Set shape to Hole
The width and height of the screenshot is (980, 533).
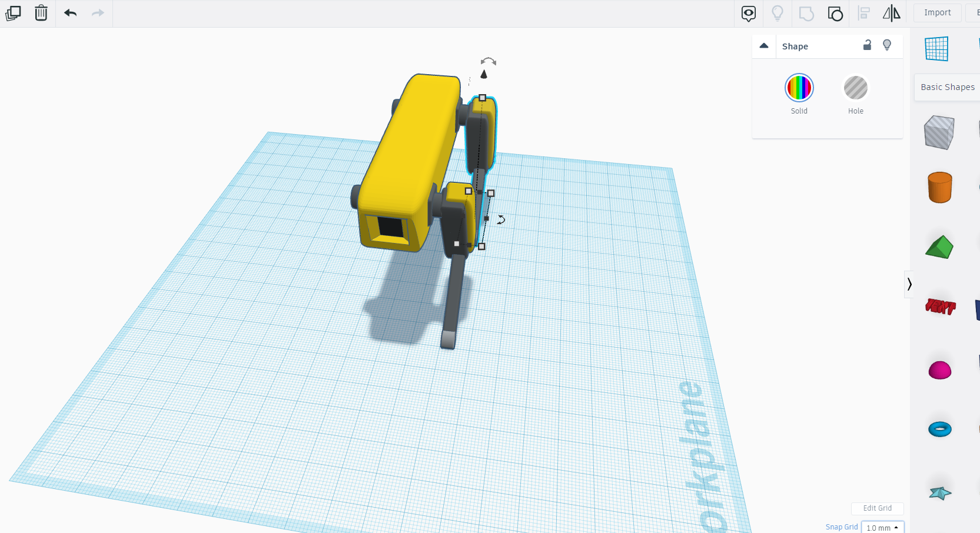[x=855, y=88]
